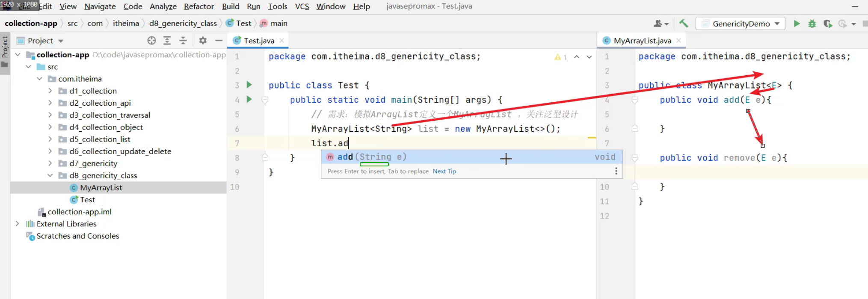
Task: Click itheima breadcrumb in navigation bar
Action: click(x=126, y=24)
